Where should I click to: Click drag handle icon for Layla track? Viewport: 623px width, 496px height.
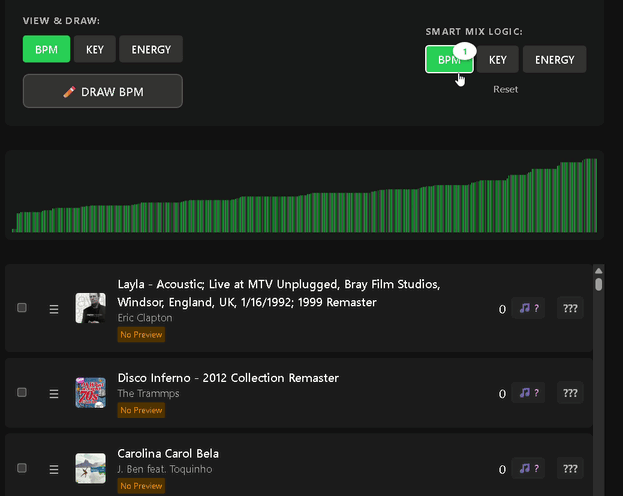(x=54, y=309)
